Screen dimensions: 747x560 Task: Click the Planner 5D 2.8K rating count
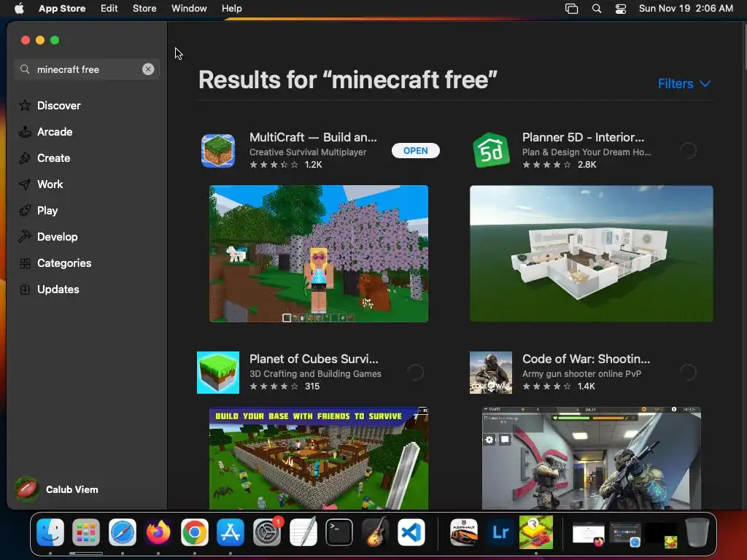(587, 164)
